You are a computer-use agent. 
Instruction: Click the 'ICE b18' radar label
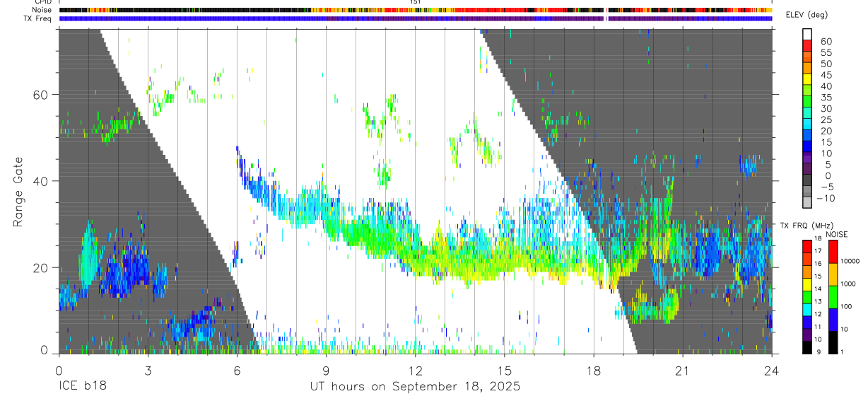coord(82,387)
